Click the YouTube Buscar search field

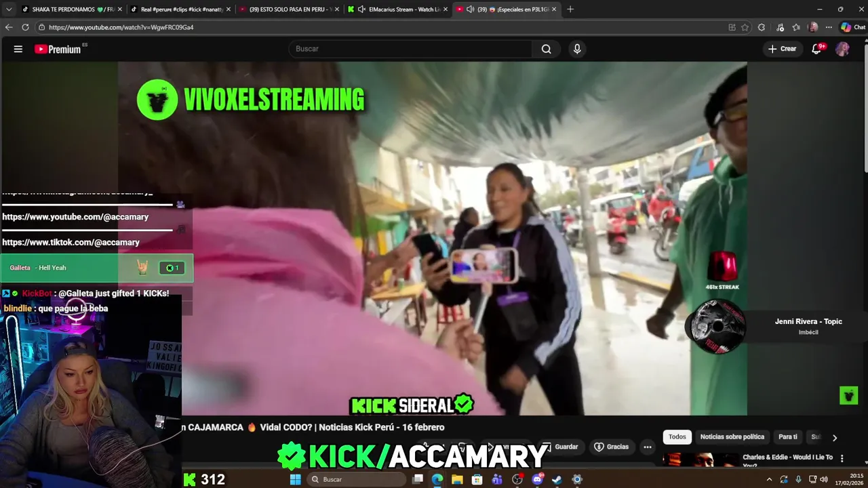pos(410,49)
